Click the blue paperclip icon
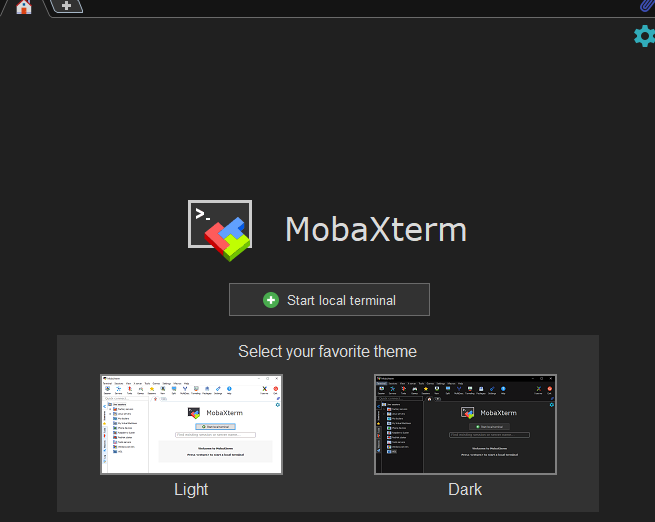Image resolution: width=655 pixels, height=522 pixels. pos(647,6)
